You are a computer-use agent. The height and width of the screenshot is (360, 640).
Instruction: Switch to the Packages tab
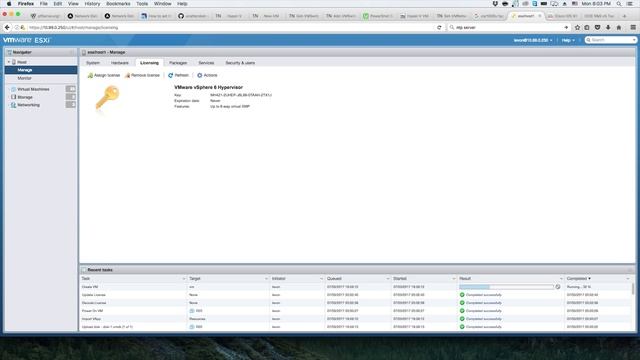(x=178, y=63)
